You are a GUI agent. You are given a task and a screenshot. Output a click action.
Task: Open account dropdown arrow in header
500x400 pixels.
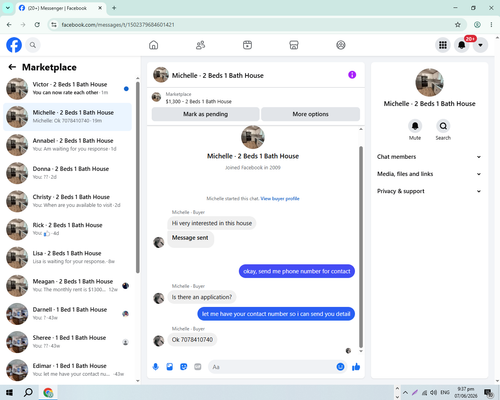(480, 45)
